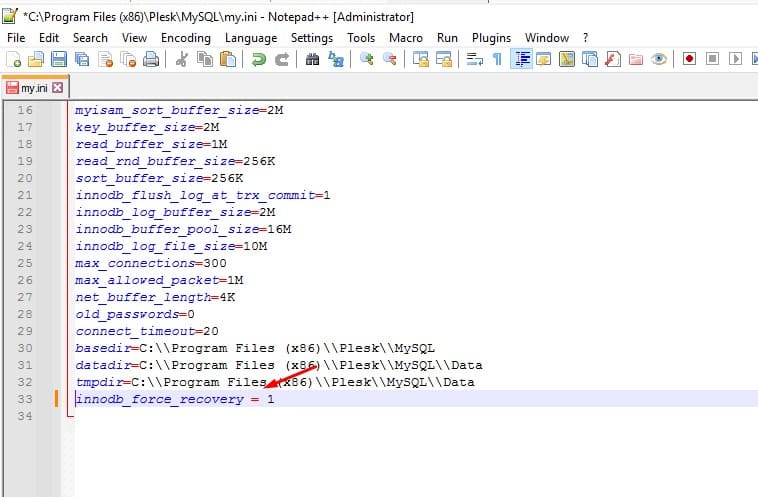Toggle synchronize horizontal scrolling icon
The image size is (758, 497).
[444, 59]
